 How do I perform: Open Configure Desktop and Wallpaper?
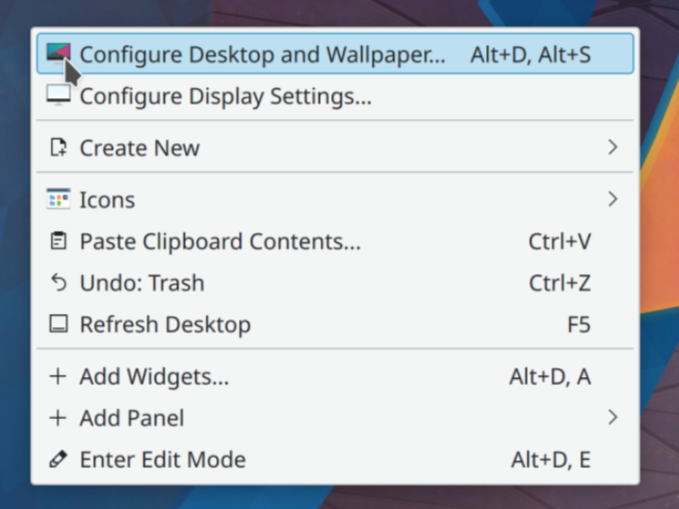pos(262,54)
